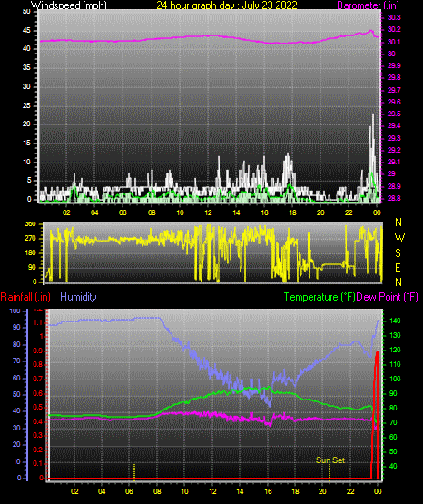423x504 pixels.
Task: Click the 18 hour tick on bottom graph
Action: [295, 491]
